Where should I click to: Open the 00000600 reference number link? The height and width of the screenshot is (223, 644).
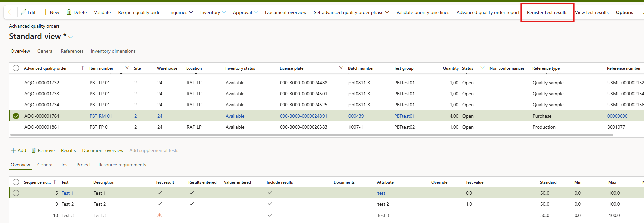[617, 116]
